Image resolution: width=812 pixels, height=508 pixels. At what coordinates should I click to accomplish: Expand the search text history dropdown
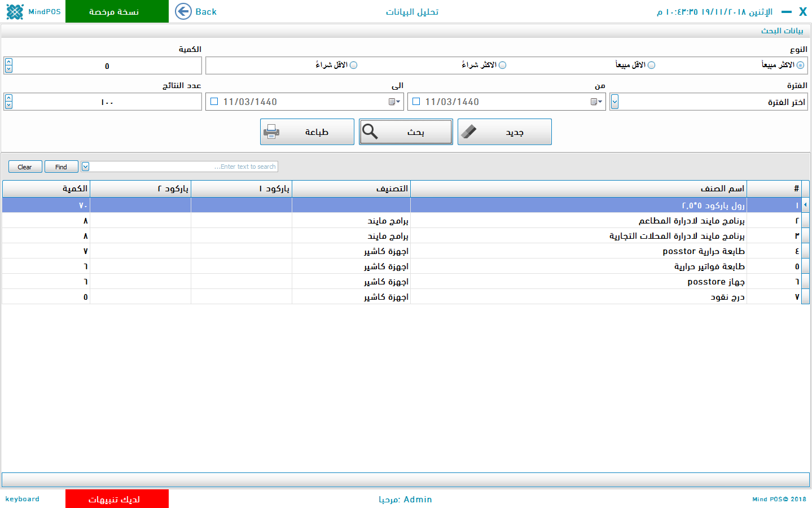86,167
